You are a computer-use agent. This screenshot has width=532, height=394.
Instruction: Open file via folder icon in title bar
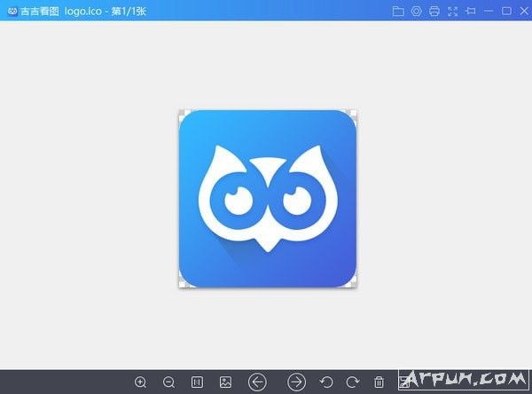coord(398,12)
